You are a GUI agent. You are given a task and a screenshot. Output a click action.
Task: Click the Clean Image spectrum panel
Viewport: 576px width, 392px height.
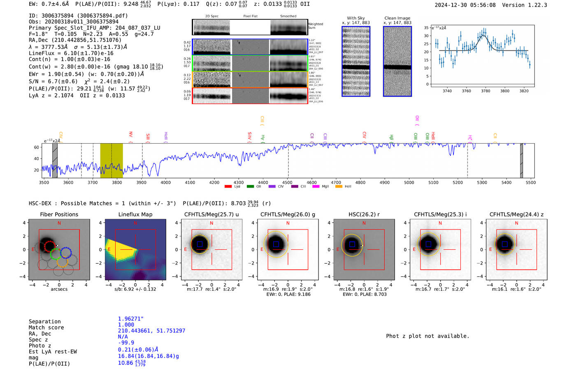coord(397,61)
